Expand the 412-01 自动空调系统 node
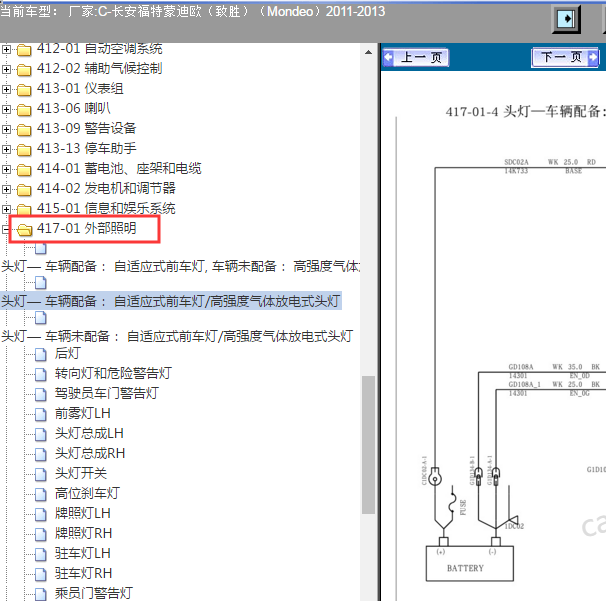 pyautogui.click(x=6, y=49)
